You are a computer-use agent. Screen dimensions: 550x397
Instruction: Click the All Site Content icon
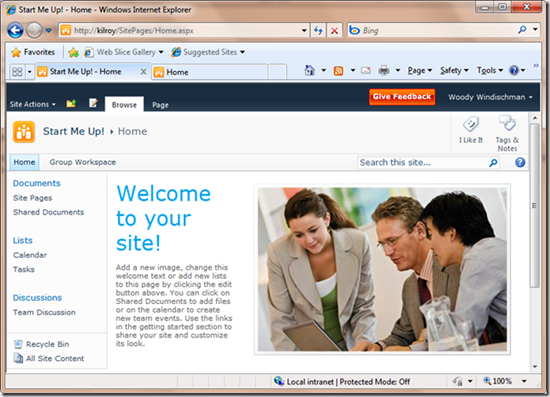pos(18,358)
